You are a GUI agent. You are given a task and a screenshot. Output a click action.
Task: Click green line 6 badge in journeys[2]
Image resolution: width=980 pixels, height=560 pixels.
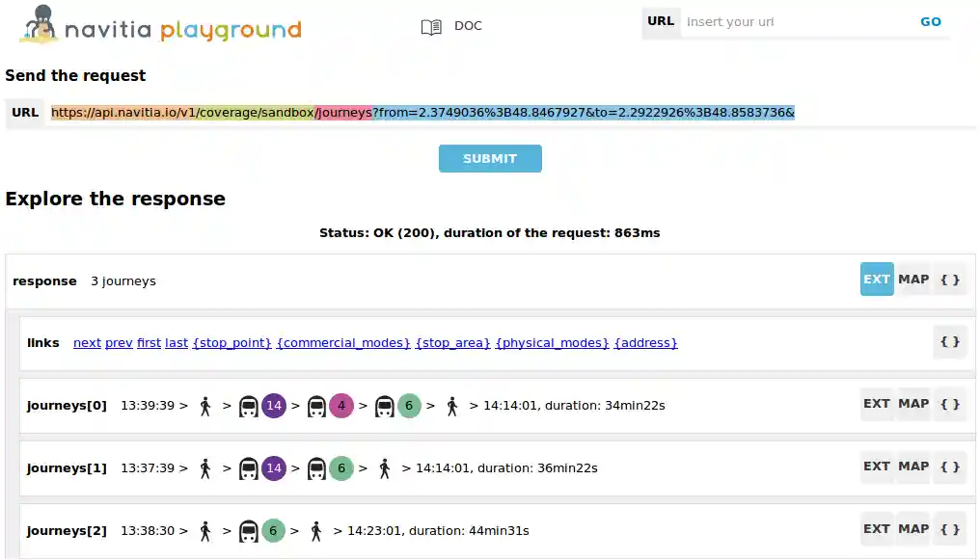tap(274, 531)
